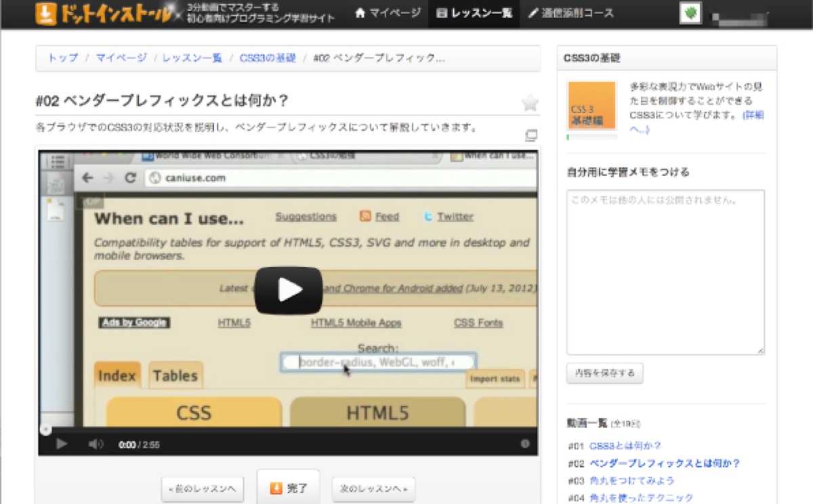Follow the レッスン一覧 breadcrumb link
Viewport: 813px width, 504px height.
[192, 58]
